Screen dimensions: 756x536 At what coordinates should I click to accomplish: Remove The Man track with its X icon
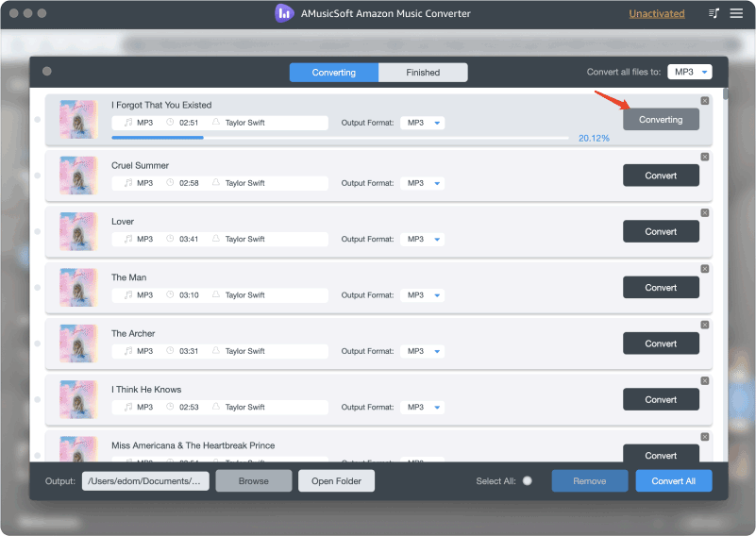(x=705, y=269)
